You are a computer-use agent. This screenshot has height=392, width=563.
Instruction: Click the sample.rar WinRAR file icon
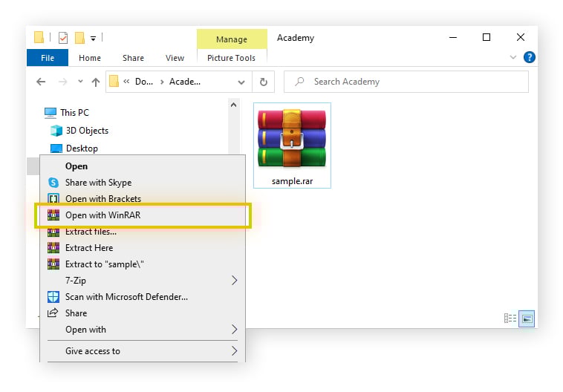tap(291, 139)
